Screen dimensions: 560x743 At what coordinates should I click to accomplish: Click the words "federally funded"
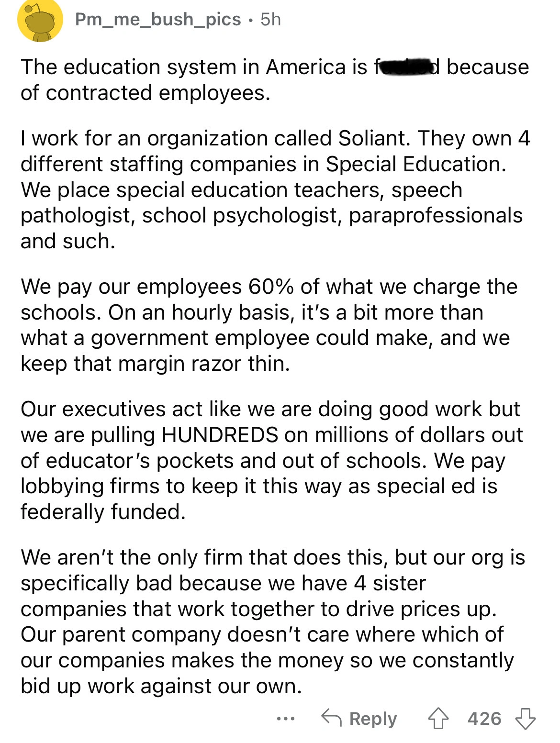102,512
